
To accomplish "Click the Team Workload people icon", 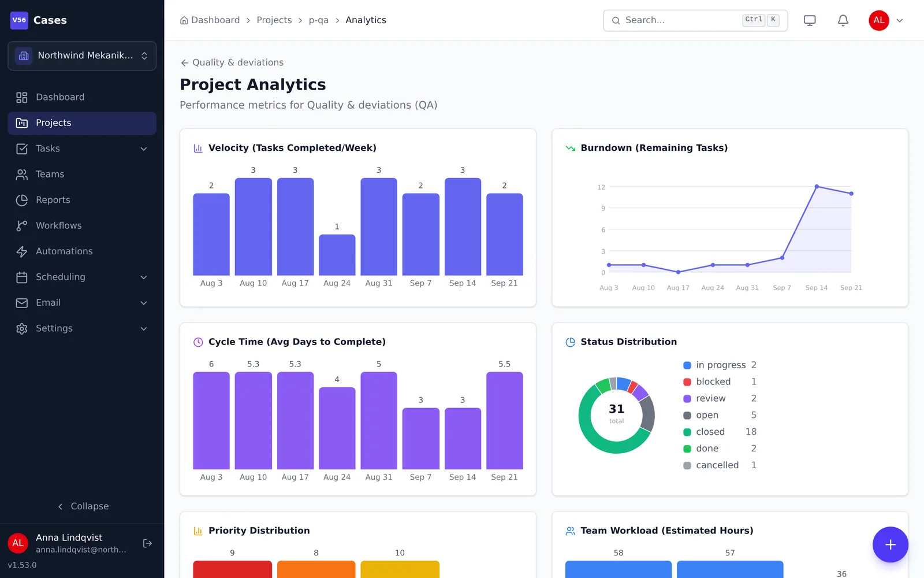I will (571, 531).
